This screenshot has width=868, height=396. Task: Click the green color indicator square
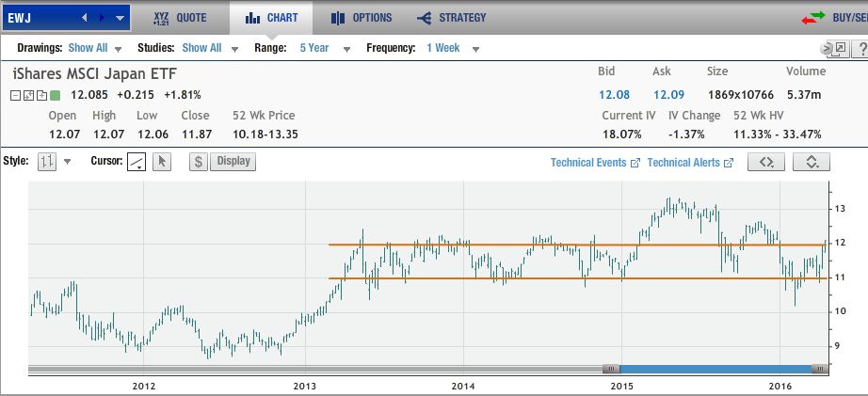(55, 96)
